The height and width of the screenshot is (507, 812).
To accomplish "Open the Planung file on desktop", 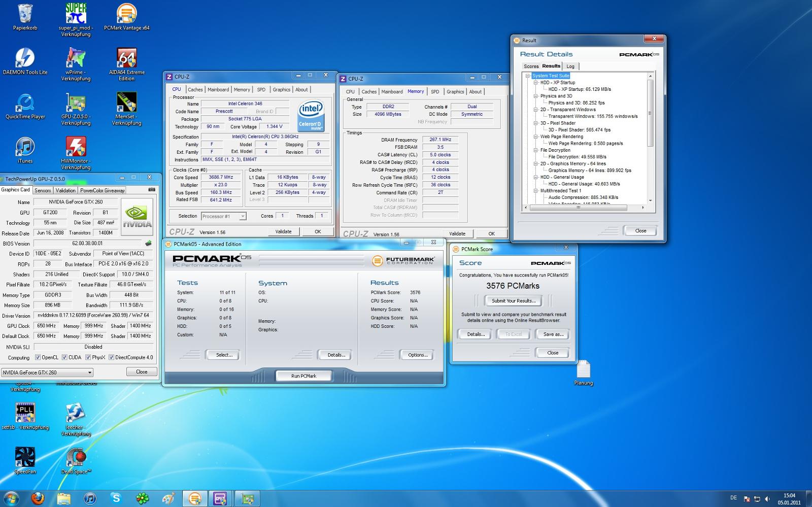I will click(x=584, y=373).
